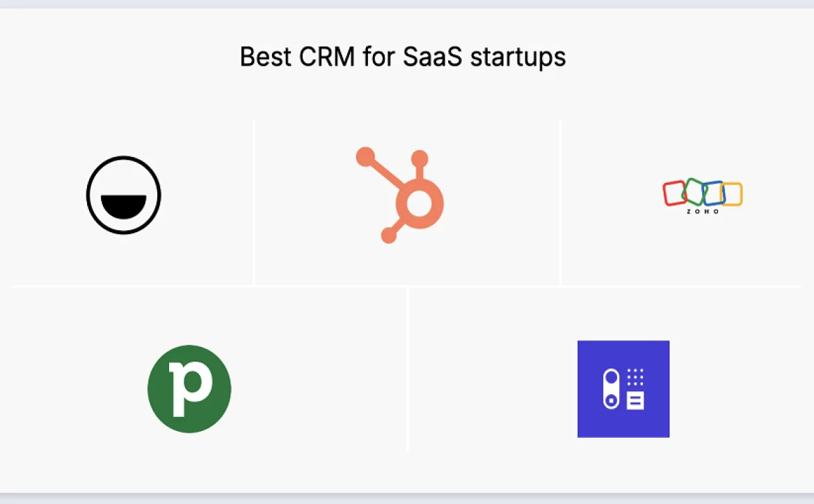Click the white letter p inside Pipedrive logo
This screenshot has width=814, height=504.
pyautogui.click(x=190, y=389)
